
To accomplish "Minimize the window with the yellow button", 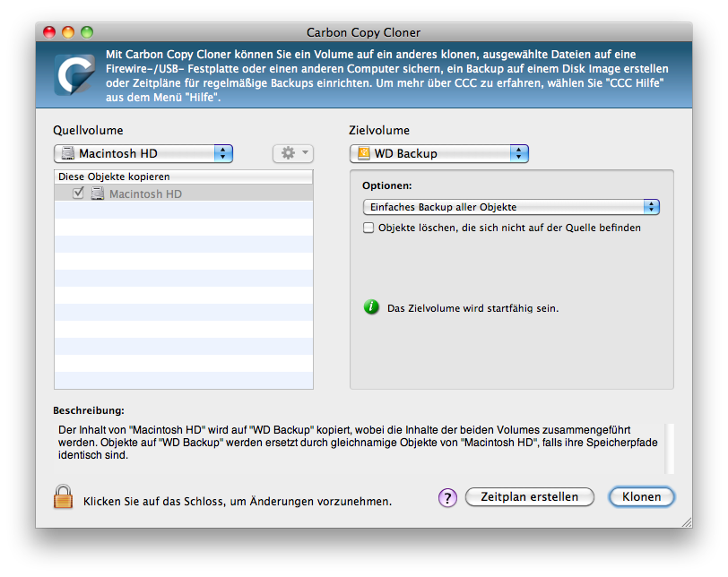I will 68,32.
